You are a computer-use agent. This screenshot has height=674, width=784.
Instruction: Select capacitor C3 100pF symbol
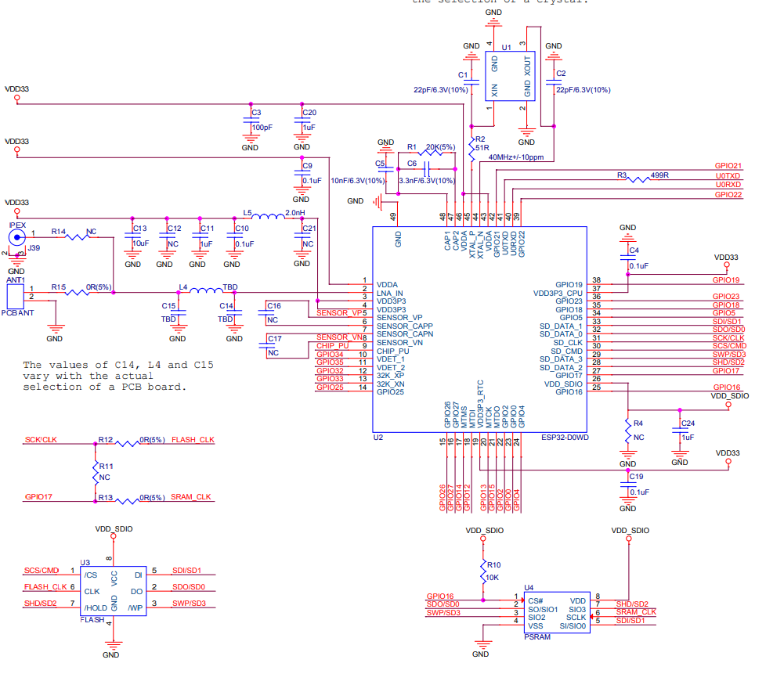click(x=251, y=120)
